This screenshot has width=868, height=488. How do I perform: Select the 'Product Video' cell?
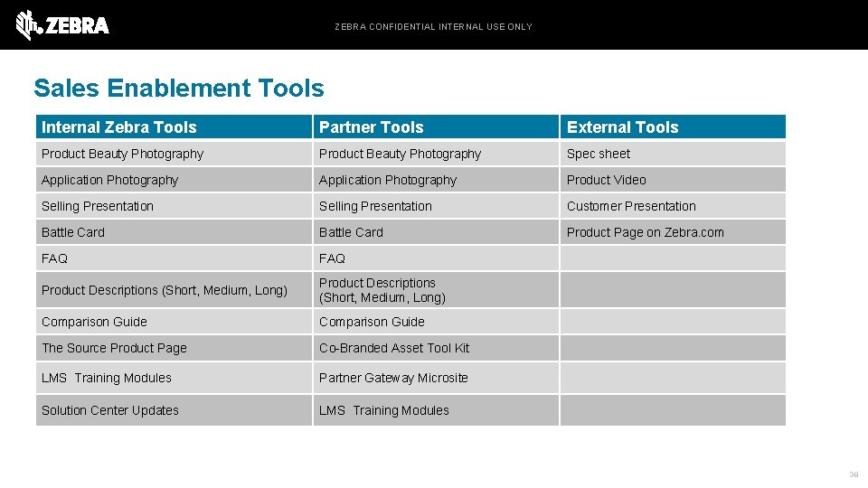pyautogui.click(x=673, y=180)
